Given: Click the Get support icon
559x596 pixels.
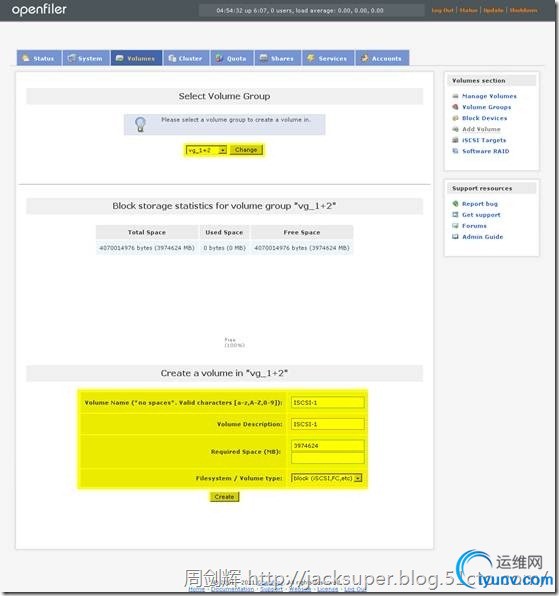Looking at the screenshot, I should tap(455, 215).
